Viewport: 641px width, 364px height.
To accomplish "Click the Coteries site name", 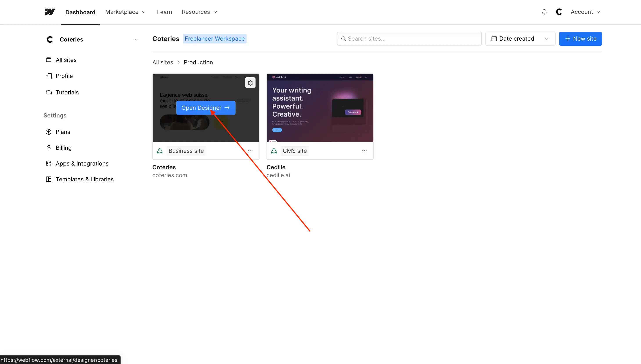I will pos(164,167).
